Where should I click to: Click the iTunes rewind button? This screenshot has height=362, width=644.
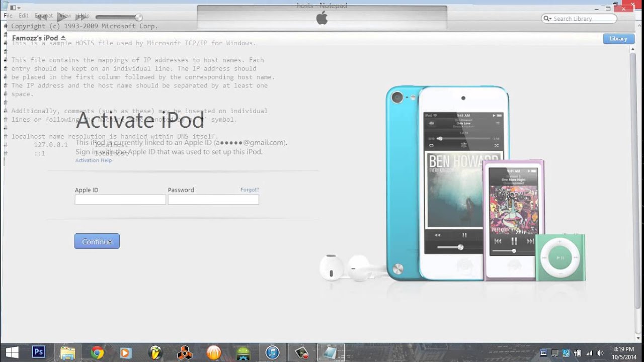coord(42,17)
